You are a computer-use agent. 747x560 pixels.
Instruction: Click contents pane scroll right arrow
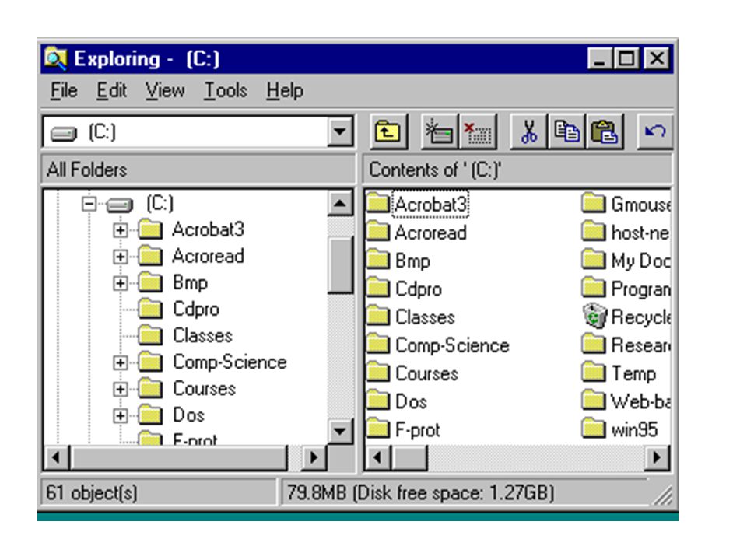point(658,457)
